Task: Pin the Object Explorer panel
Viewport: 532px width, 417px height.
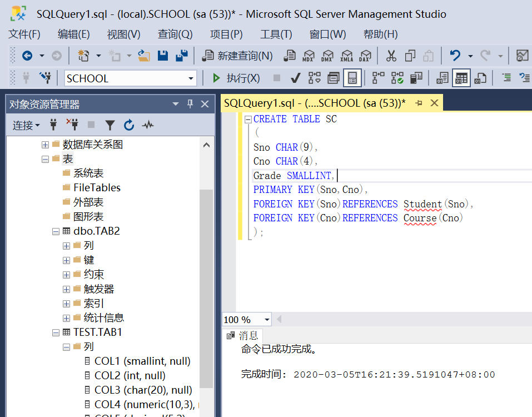Action: coord(190,104)
